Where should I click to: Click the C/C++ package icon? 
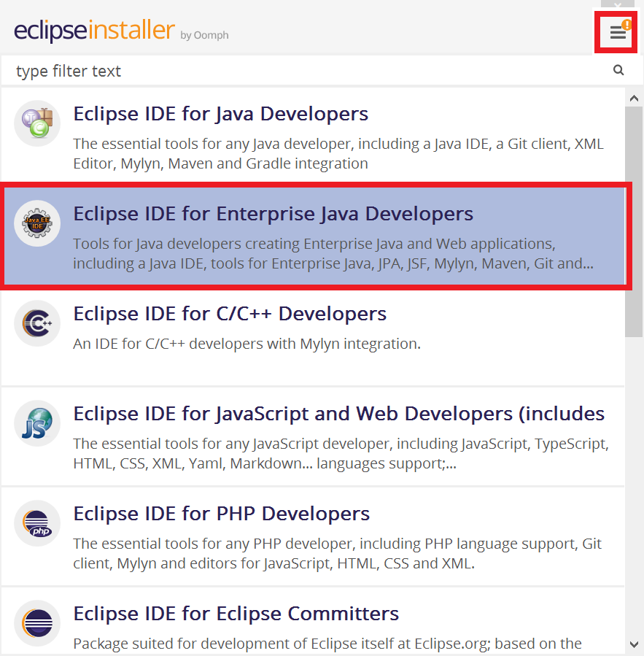37,323
